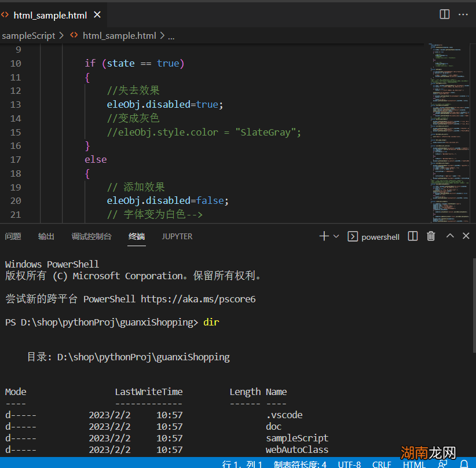Viewport: 476px width, 468px height.
Task: Click the new terminal plus icon
Action: [x=324, y=236]
